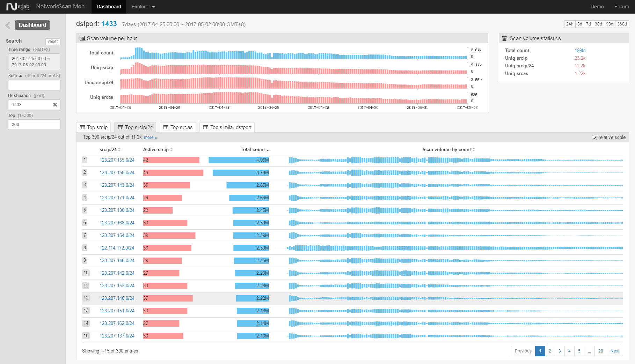The height and width of the screenshot is (364, 635).
Task: Click the bar chart icon in Scan volume per hour
Action: [82, 38]
